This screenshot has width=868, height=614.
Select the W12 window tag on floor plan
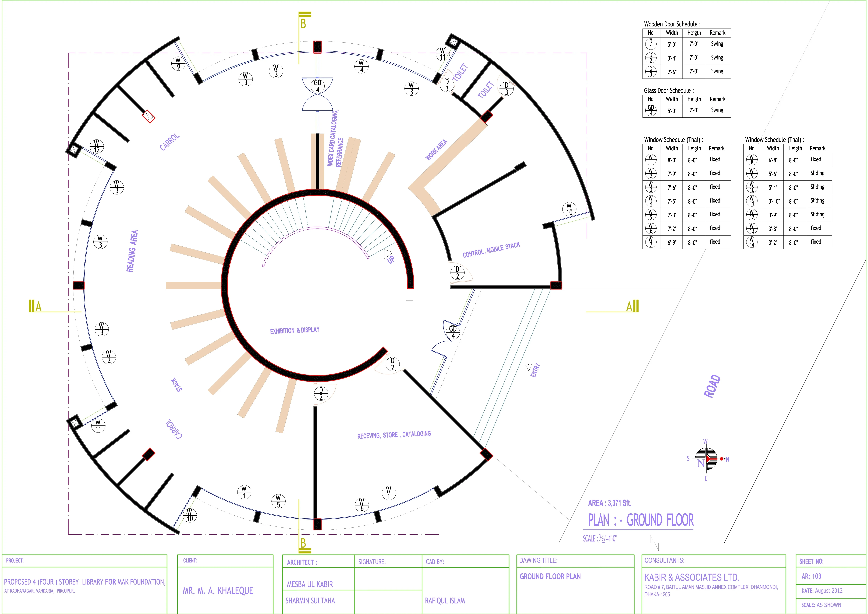[x=97, y=146]
